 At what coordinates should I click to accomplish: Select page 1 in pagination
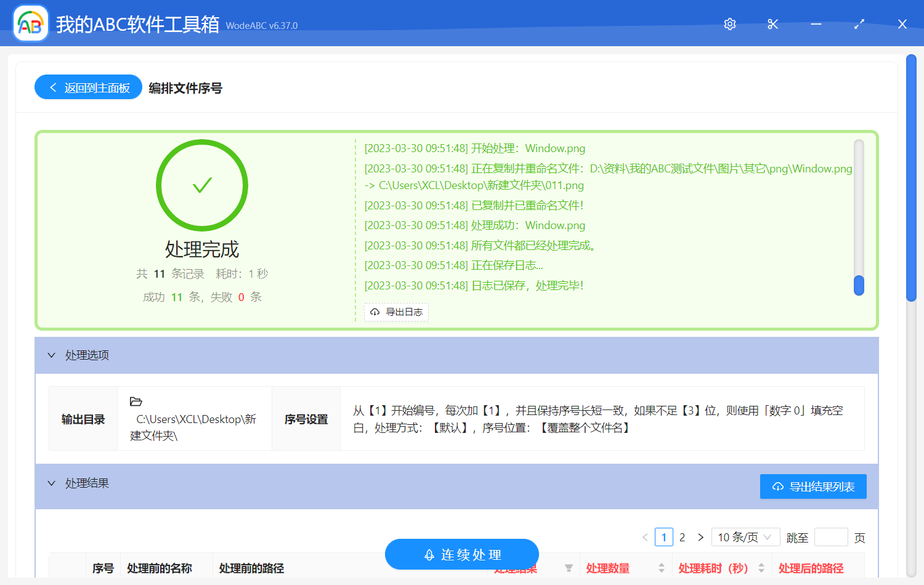pos(663,537)
